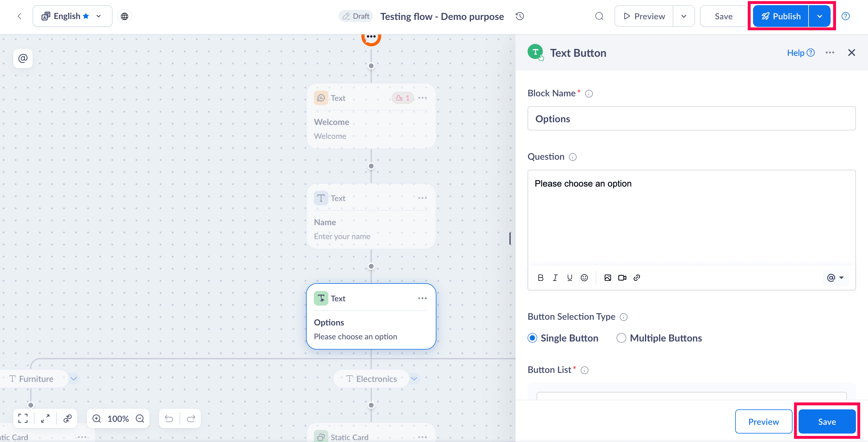868x442 pixels.
Task: Open the Options block three-dot menu
Action: [x=422, y=298]
